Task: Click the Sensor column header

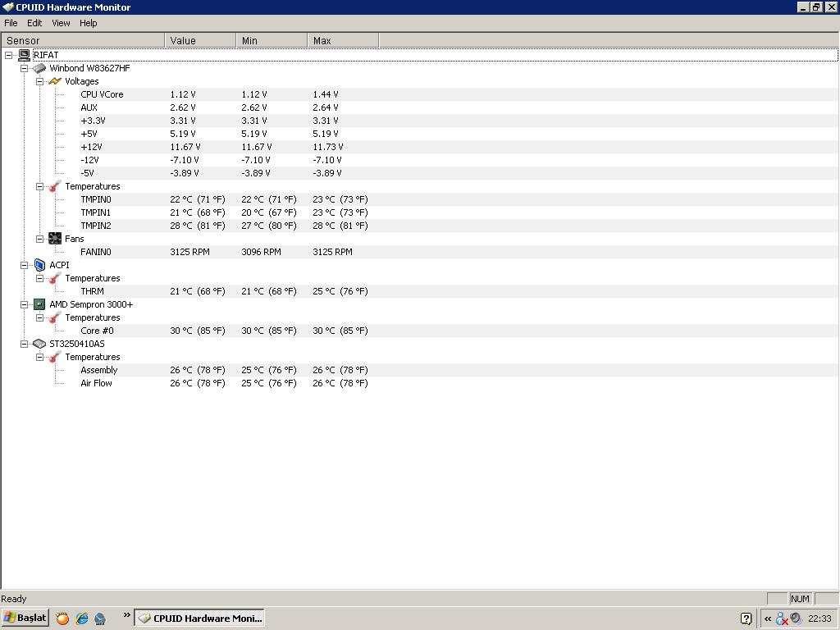Action: [x=83, y=41]
